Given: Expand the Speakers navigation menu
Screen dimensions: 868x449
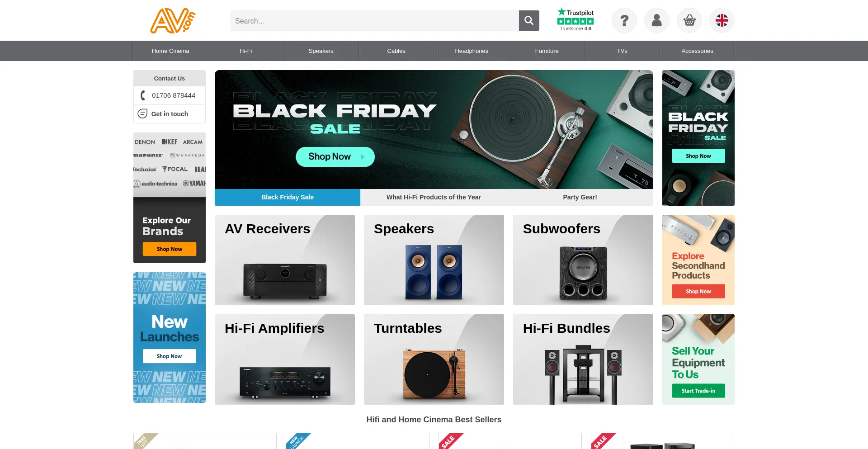Looking at the screenshot, I should (x=321, y=51).
